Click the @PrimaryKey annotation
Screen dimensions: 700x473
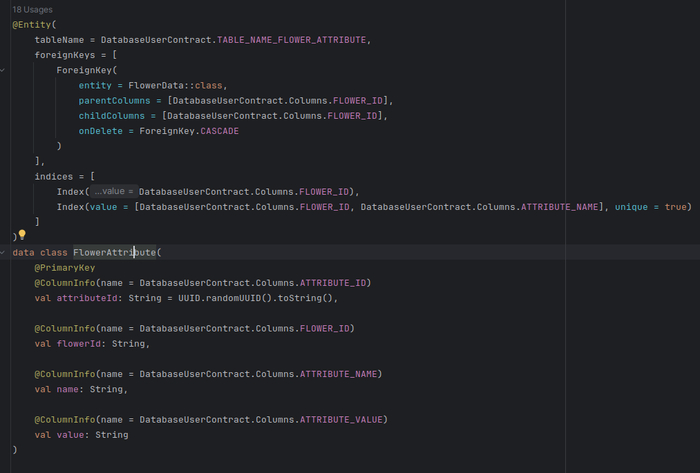pos(65,268)
